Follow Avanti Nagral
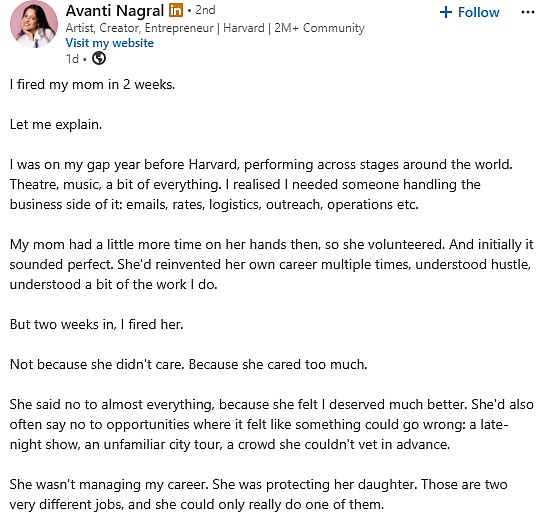Viewport: 544px width, 528px height. (x=469, y=12)
